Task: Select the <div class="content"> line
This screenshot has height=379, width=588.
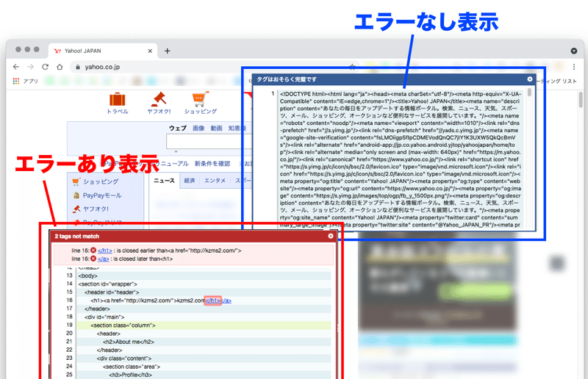Action: [204, 358]
